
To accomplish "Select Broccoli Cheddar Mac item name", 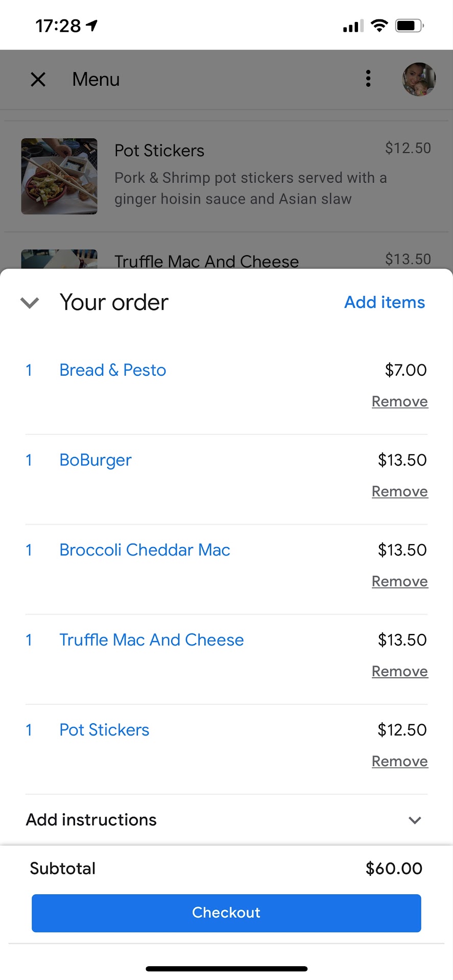I will point(145,550).
